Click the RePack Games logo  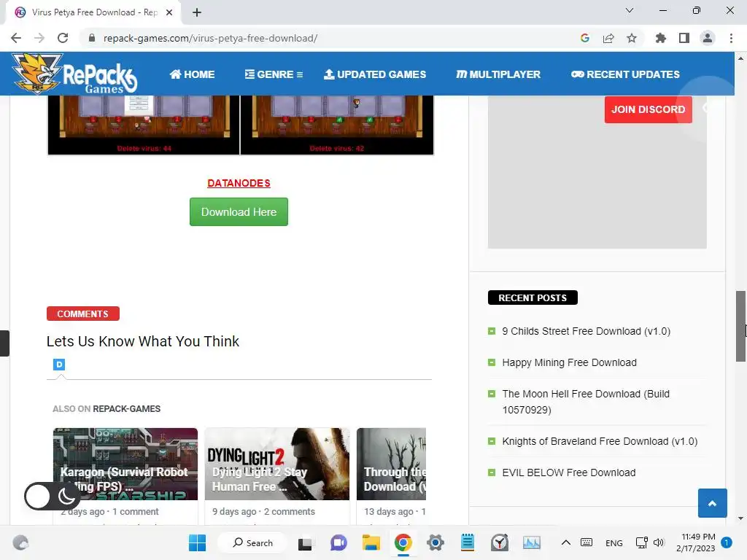coord(74,74)
